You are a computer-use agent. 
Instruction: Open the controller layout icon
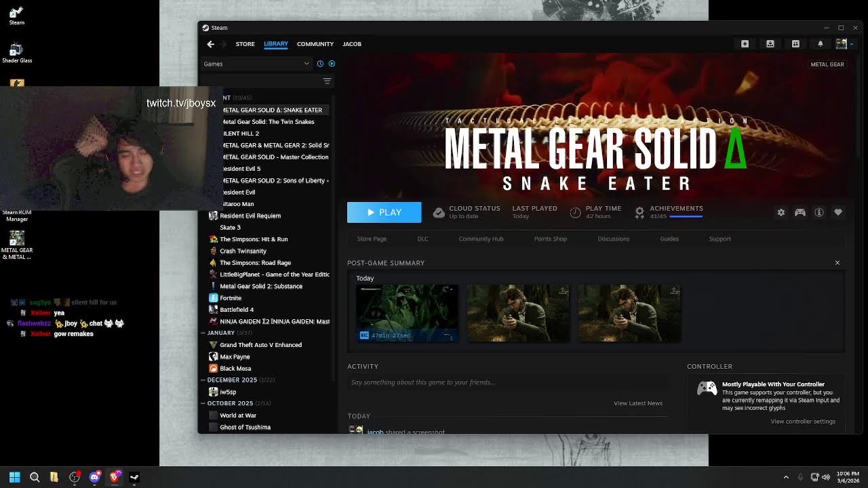coord(800,213)
